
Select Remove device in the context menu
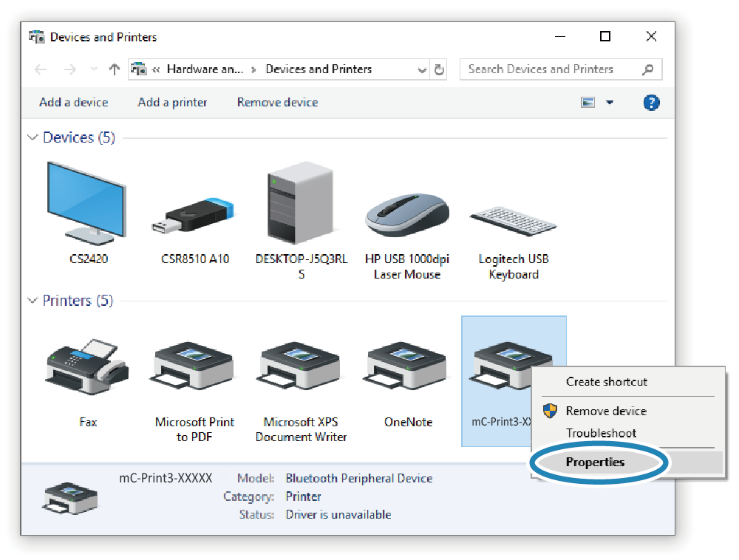click(606, 411)
